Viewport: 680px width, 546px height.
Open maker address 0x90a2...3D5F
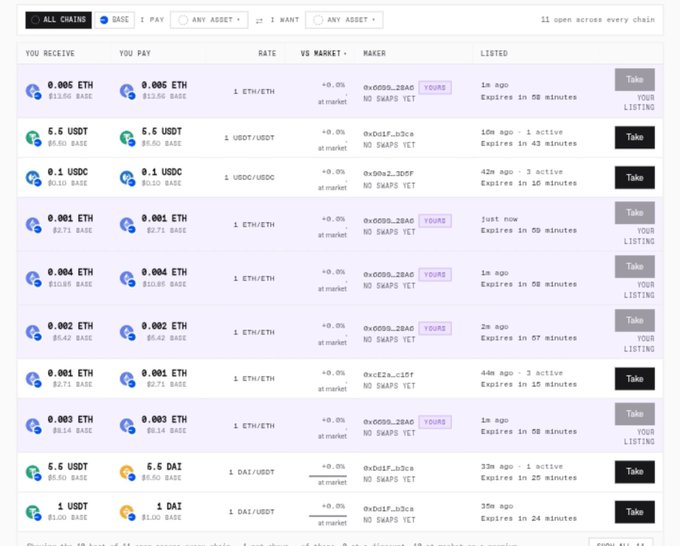click(x=388, y=173)
